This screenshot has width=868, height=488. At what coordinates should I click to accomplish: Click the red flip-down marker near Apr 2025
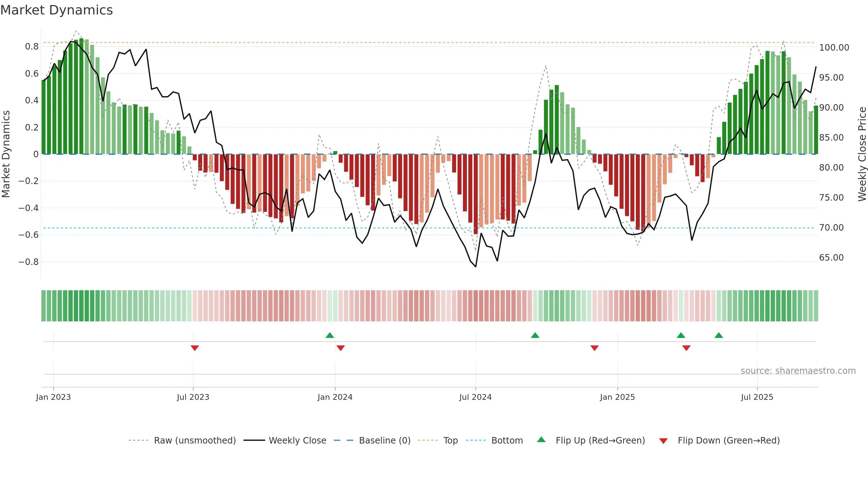(686, 348)
